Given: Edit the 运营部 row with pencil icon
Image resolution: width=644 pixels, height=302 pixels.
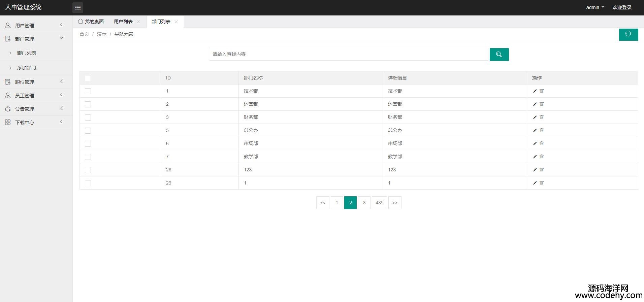Looking at the screenshot, I should (535, 104).
